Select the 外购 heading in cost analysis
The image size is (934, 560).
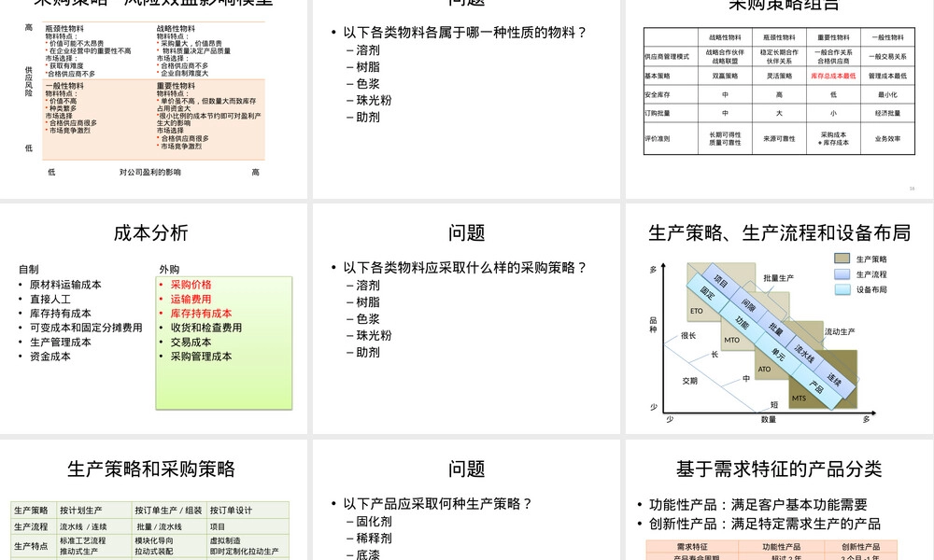[169, 269]
